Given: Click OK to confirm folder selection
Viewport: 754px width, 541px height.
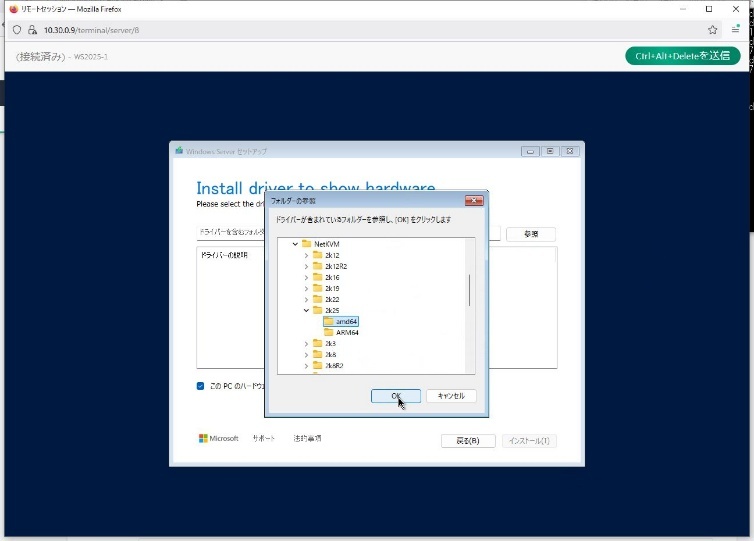Looking at the screenshot, I should 395,395.
